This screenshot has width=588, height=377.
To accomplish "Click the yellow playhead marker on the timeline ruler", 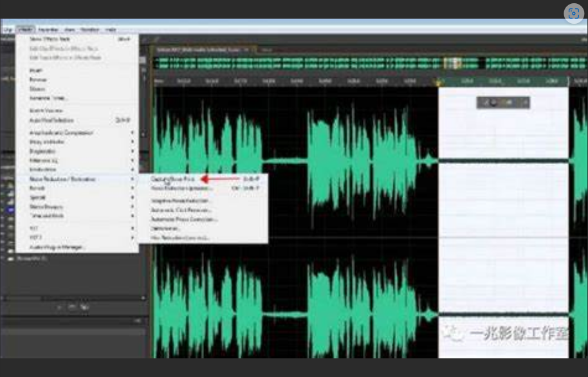I will pyautogui.click(x=439, y=82).
